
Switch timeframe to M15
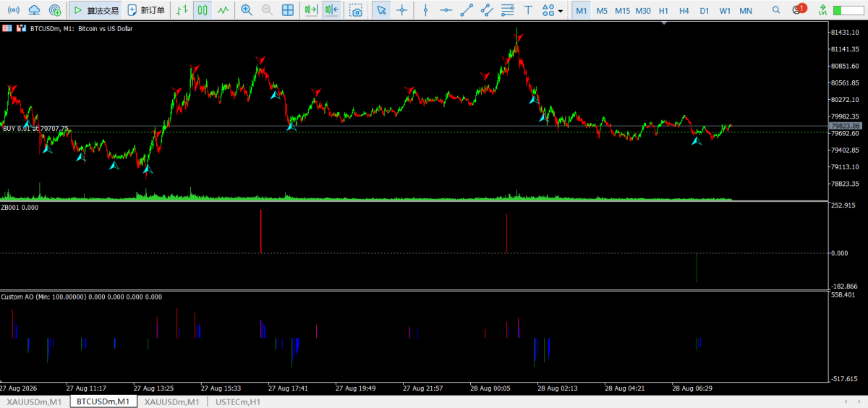622,10
